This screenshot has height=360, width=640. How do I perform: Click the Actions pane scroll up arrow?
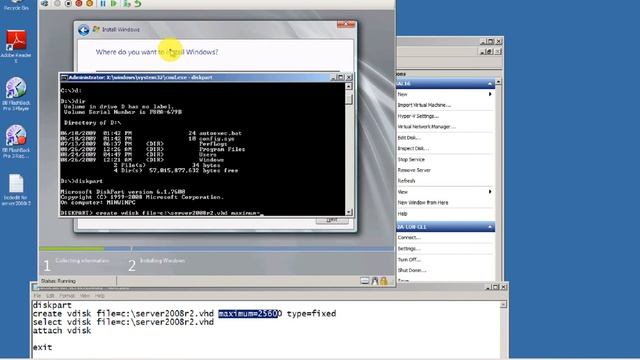498,82
